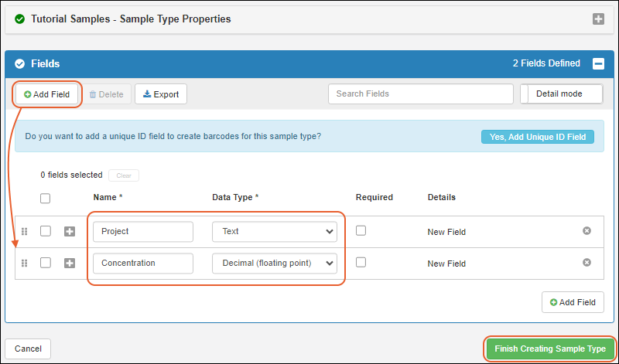Focus the Search Fields input box

click(x=421, y=94)
